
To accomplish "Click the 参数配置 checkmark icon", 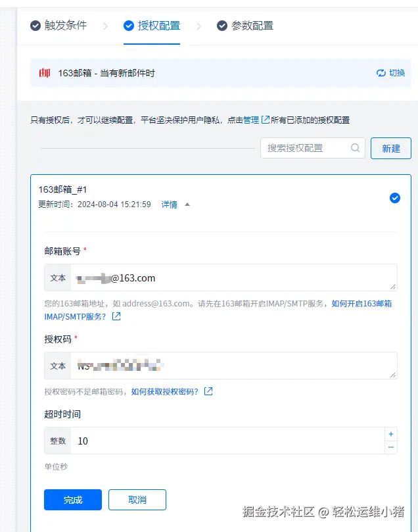I will tap(222, 26).
